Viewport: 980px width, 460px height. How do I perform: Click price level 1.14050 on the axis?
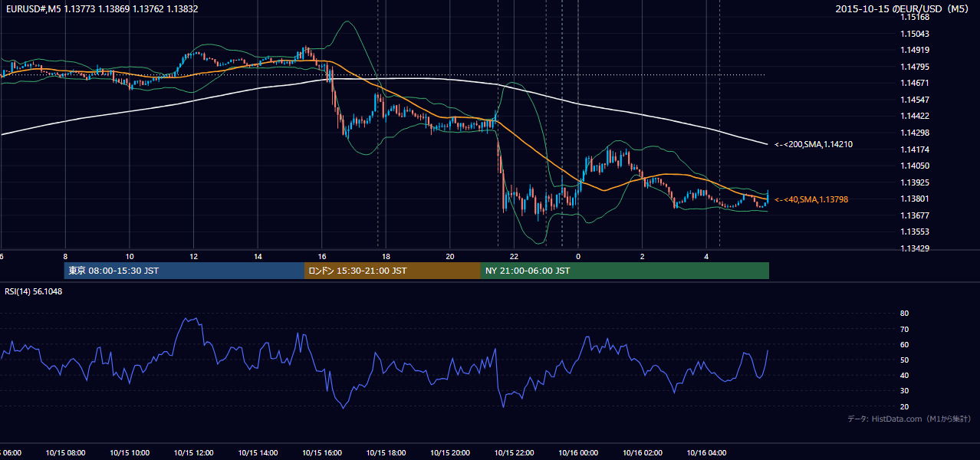click(x=914, y=166)
